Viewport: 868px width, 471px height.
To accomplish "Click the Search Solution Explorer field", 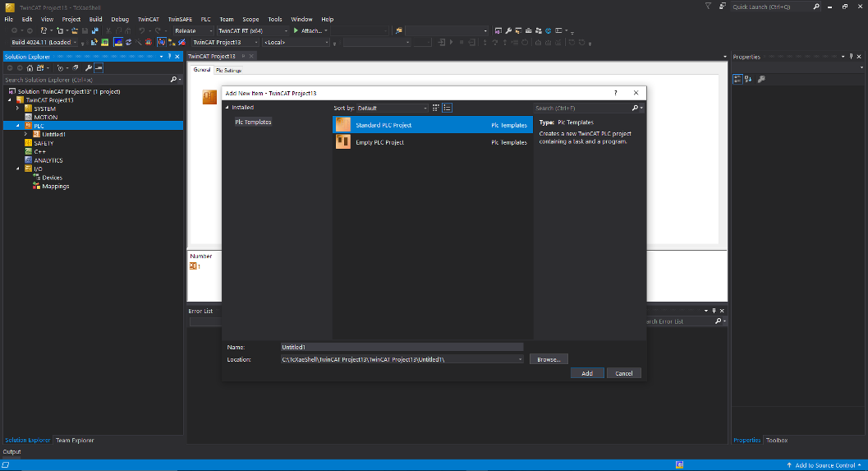I will point(87,80).
